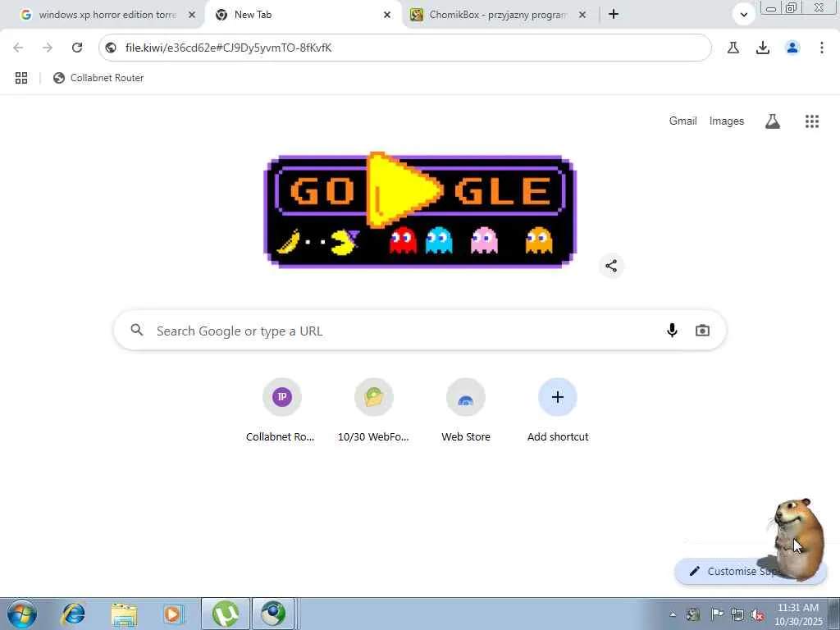Open Chrome Labs flask icon in toolbar
This screenshot has height=630, width=840.
click(733, 48)
